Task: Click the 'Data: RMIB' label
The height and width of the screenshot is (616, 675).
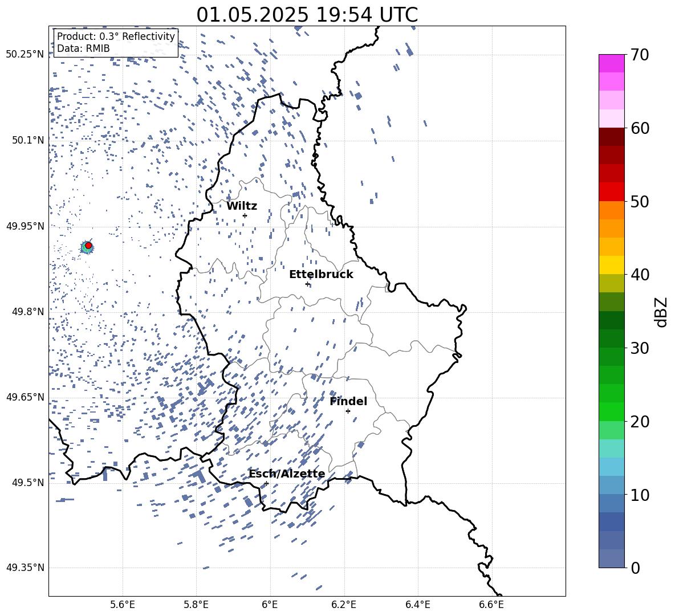Action: pos(83,48)
